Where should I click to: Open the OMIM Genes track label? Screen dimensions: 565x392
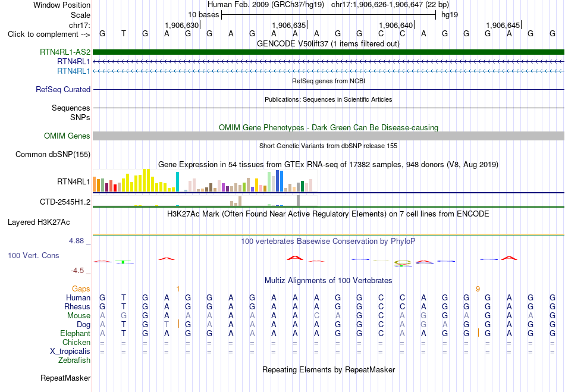point(67,136)
